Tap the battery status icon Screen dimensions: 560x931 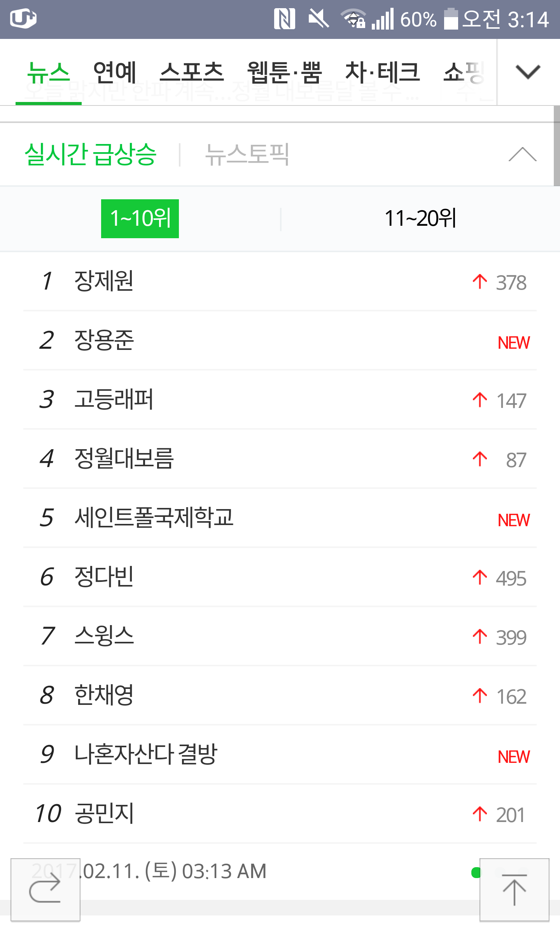tap(451, 19)
